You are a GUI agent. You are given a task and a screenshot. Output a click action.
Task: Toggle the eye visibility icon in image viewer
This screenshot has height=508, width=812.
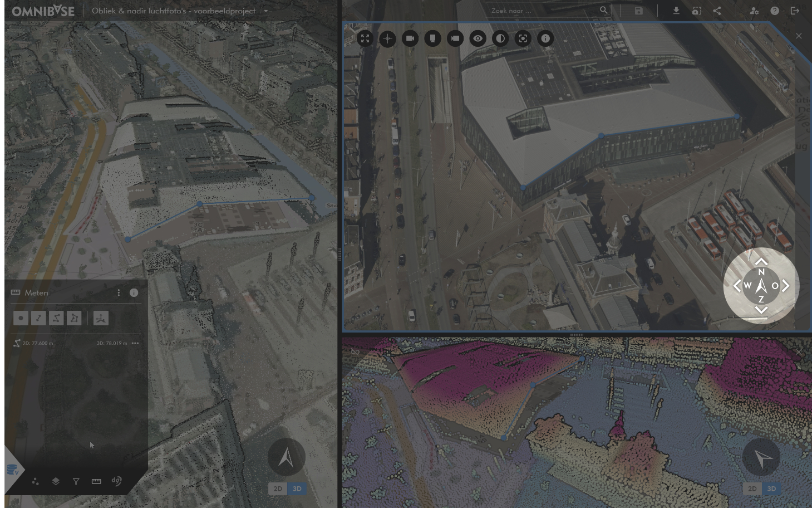coord(478,38)
